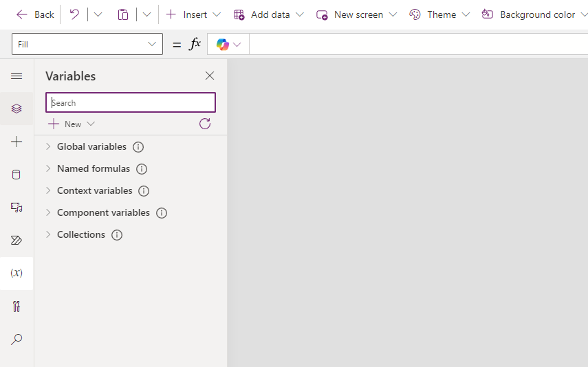Click the variables Search input field
588x367 pixels.
(x=131, y=103)
